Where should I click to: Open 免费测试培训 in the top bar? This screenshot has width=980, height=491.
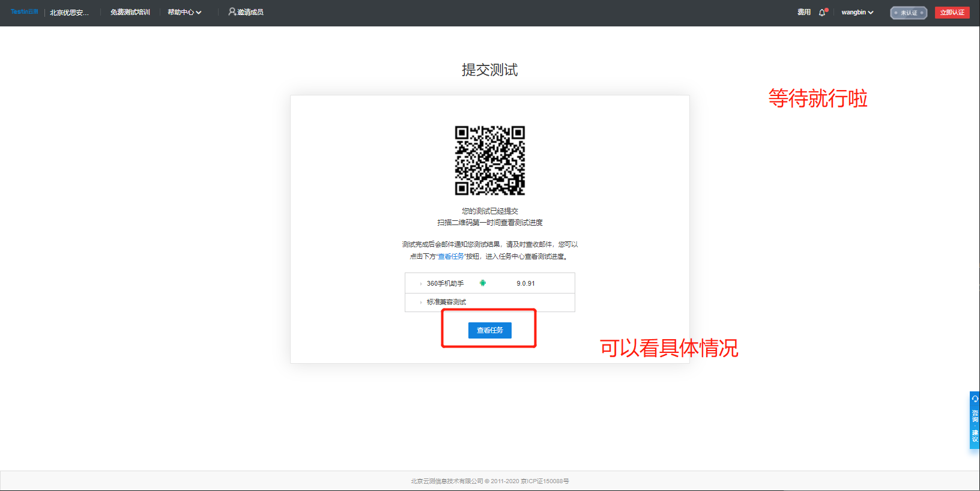pyautogui.click(x=130, y=12)
